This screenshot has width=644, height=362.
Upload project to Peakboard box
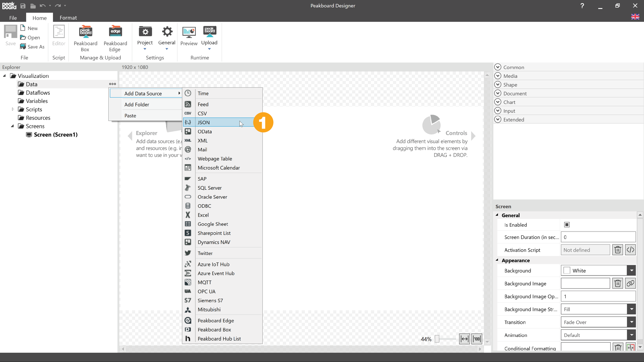coord(210,38)
